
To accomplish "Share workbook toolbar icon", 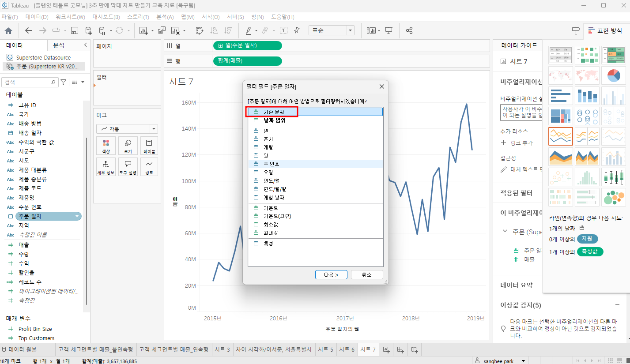I will [x=409, y=30].
